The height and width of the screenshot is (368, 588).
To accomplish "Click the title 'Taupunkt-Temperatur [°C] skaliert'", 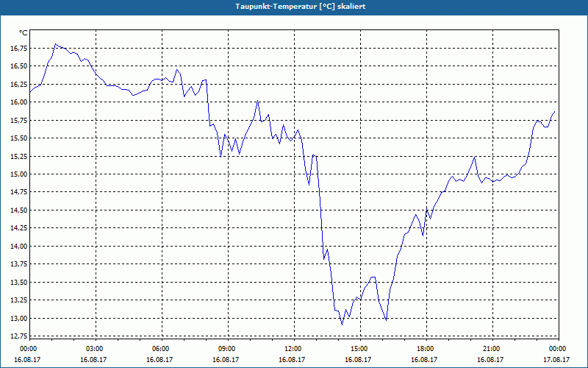I will (x=301, y=7).
